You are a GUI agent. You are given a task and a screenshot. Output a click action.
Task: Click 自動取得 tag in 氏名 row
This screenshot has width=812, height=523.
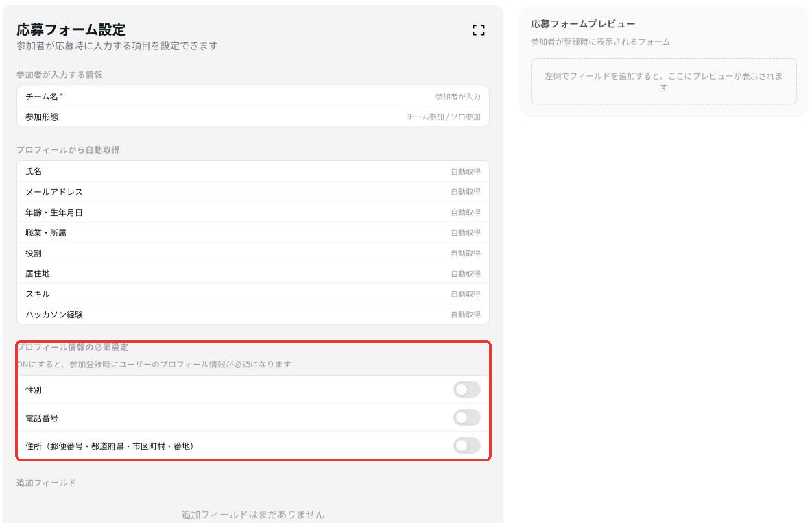[x=466, y=171]
